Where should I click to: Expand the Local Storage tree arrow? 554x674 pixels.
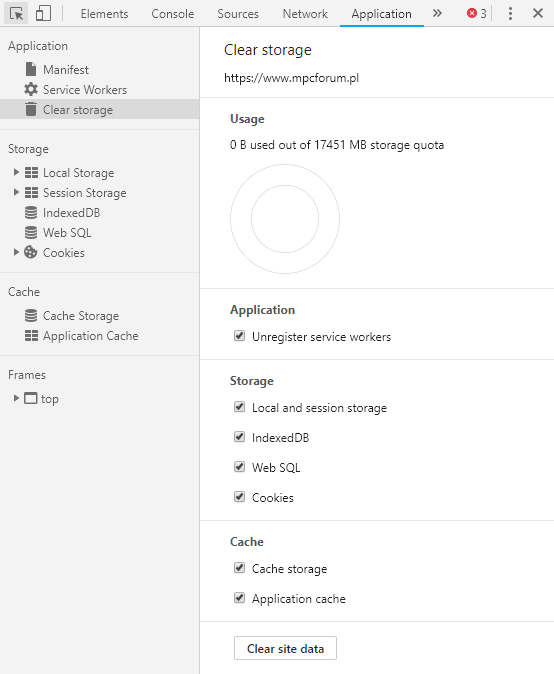[x=16, y=172]
